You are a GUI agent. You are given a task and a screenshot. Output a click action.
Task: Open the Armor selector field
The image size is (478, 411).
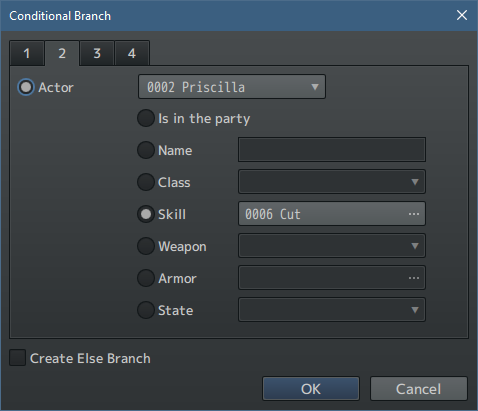point(332,278)
